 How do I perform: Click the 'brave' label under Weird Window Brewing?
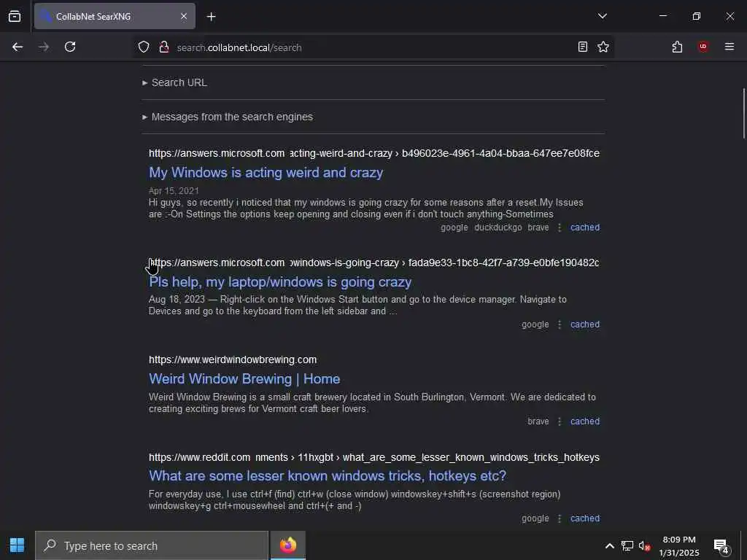pos(538,421)
